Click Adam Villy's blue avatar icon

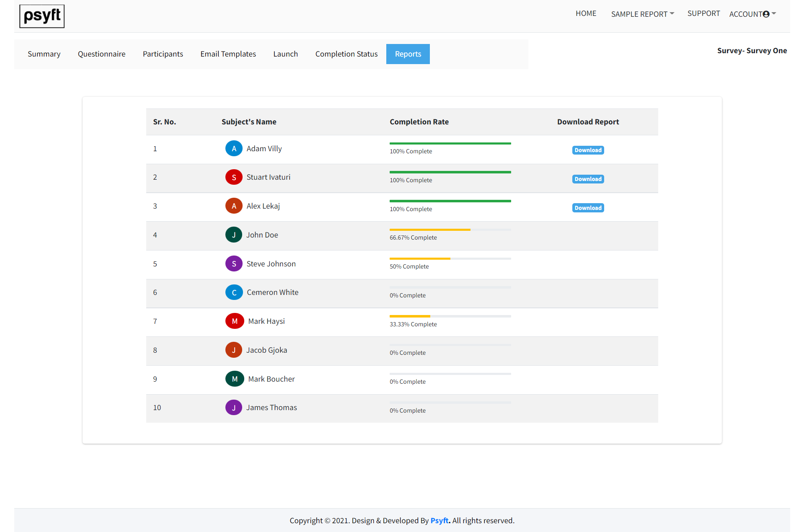(x=234, y=149)
